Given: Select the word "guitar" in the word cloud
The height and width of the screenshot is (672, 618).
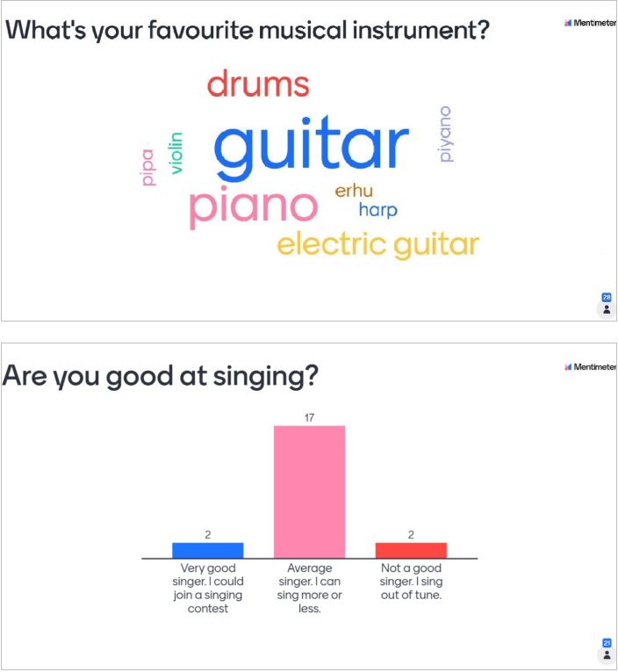Looking at the screenshot, I should 312,147.
